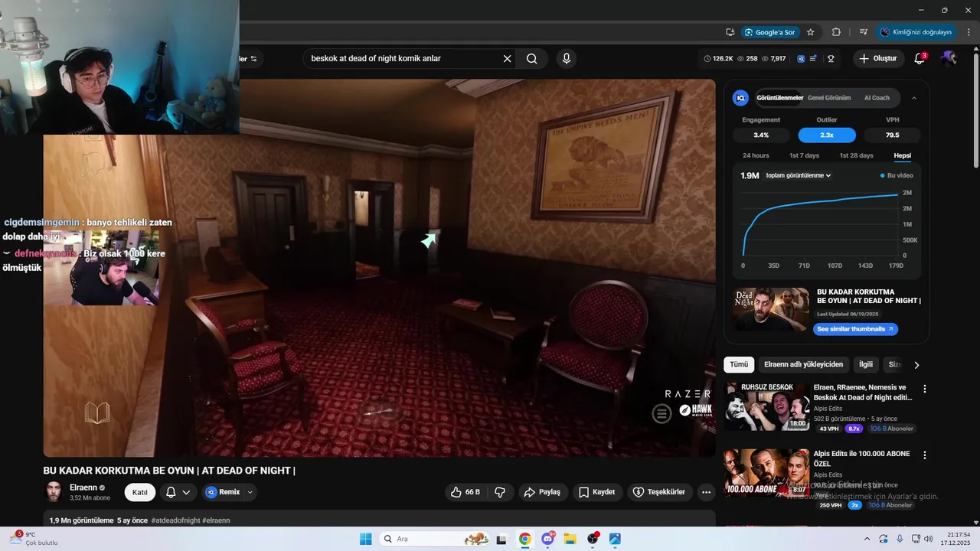Viewport: 980px width, 551px height.
Task: Click the Teşekkürler button
Action: (x=659, y=492)
